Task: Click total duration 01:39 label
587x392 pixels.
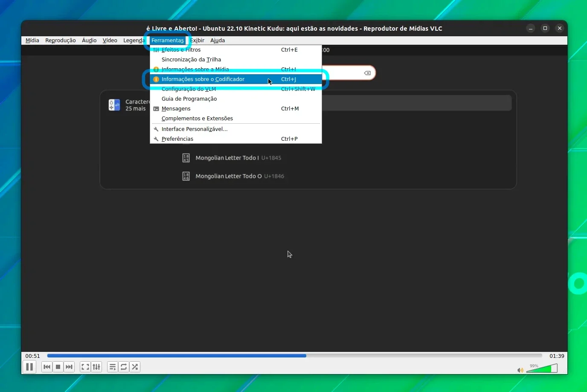Action: (557, 356)
